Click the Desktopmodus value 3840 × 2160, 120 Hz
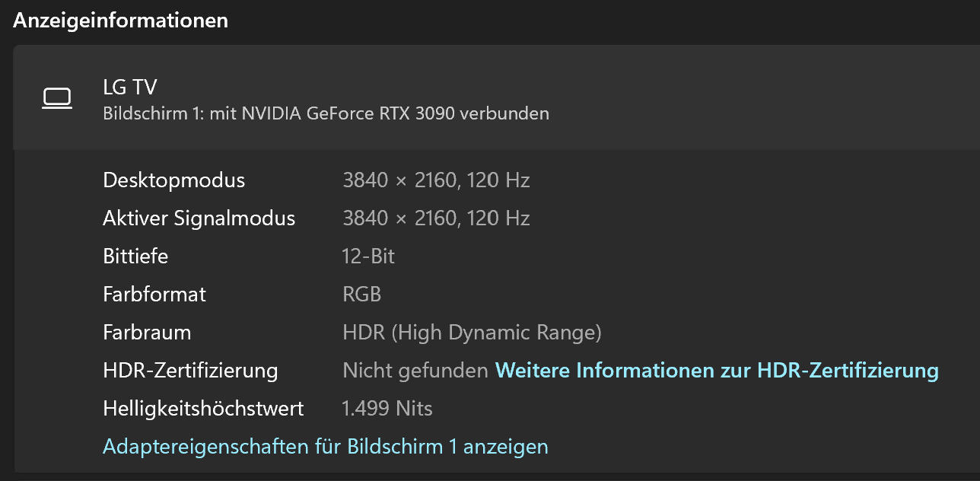980x481 pixels. (436, 180)
